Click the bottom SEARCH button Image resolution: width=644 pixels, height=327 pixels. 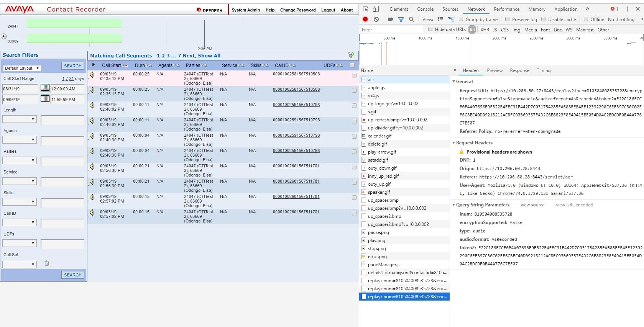73,275
